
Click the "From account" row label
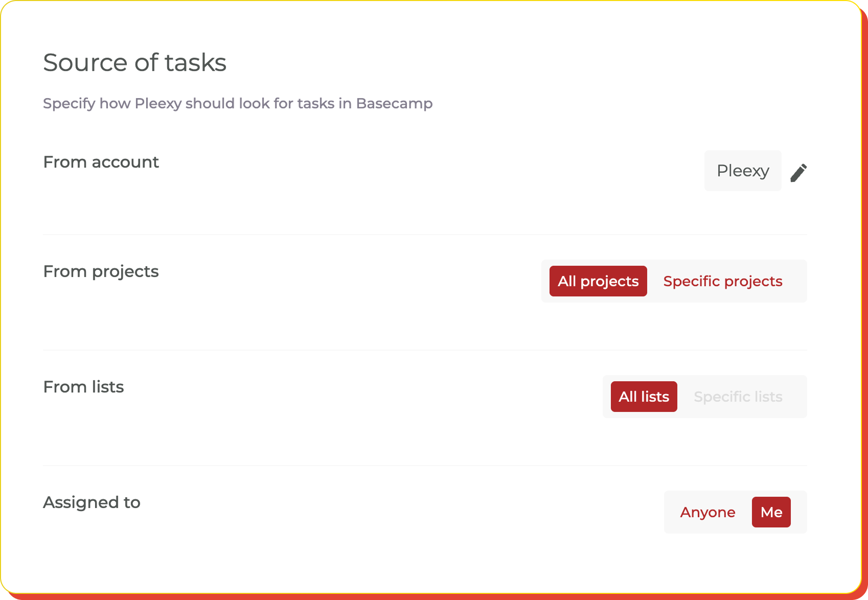[x=101, y=162]
